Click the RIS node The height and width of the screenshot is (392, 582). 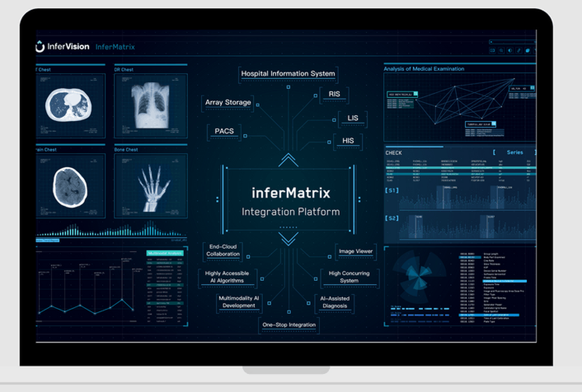(x=334, y=94)
